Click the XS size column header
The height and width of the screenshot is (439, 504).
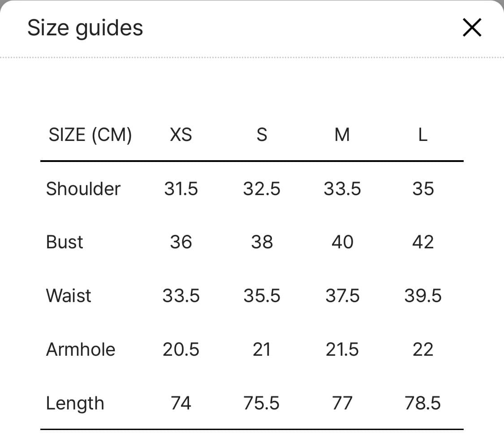coord(181,134)
